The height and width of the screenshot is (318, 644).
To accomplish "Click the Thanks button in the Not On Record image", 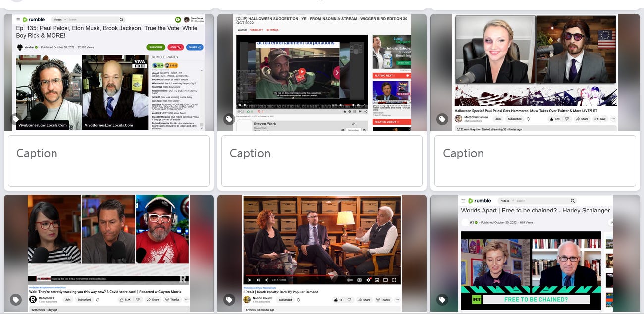I will pyautogui.click(x=383, y=299).
